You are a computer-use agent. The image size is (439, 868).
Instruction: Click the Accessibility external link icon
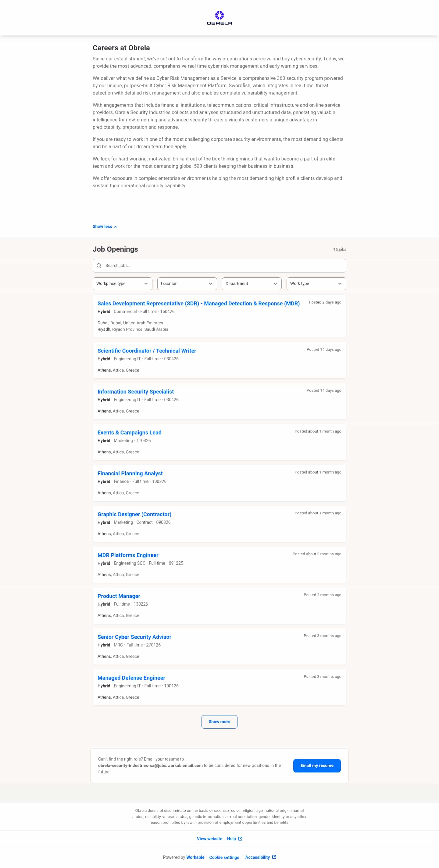274,857
